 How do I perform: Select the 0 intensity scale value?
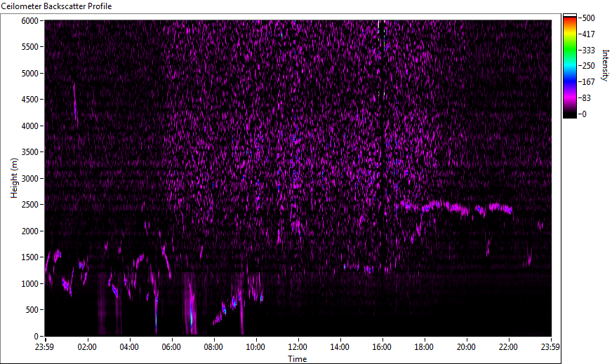[584, 114]
